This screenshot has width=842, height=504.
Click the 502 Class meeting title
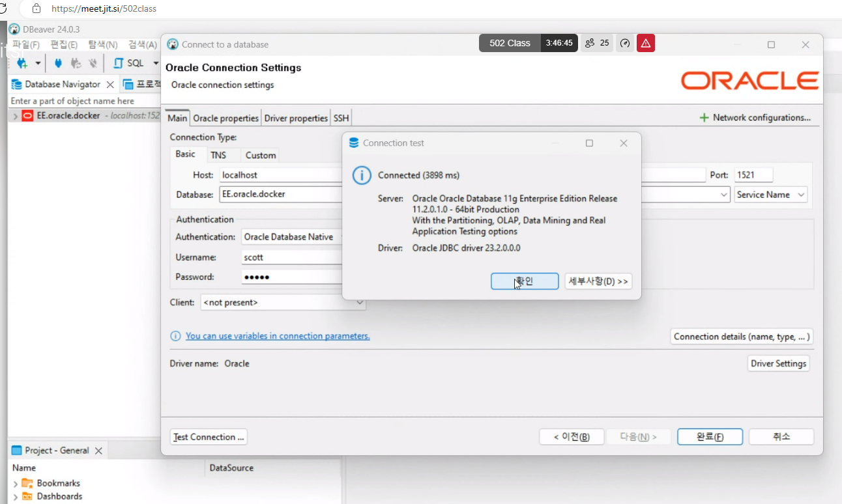(x=510, y=43)
